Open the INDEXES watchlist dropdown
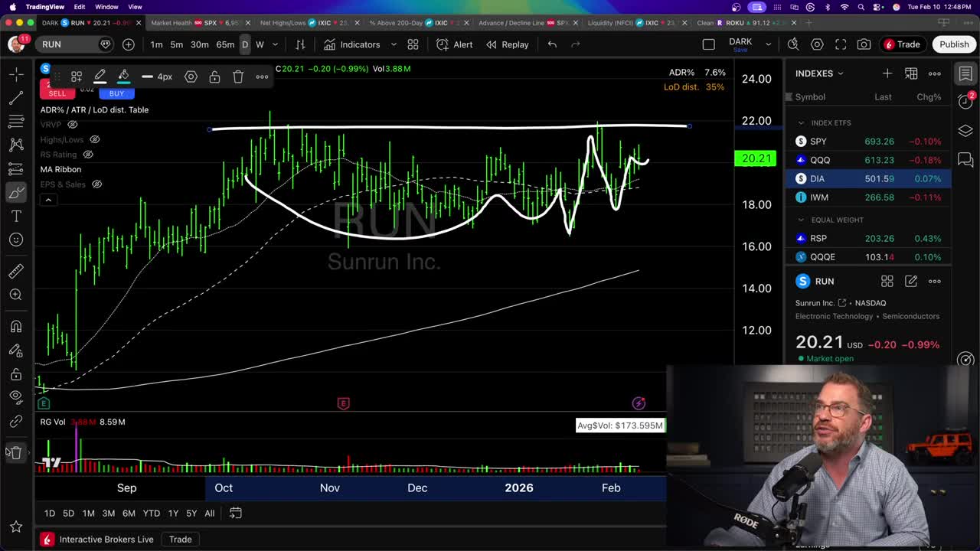Image resolution: width=980 pixels, height=551 pixels. [x=839, y=73]
